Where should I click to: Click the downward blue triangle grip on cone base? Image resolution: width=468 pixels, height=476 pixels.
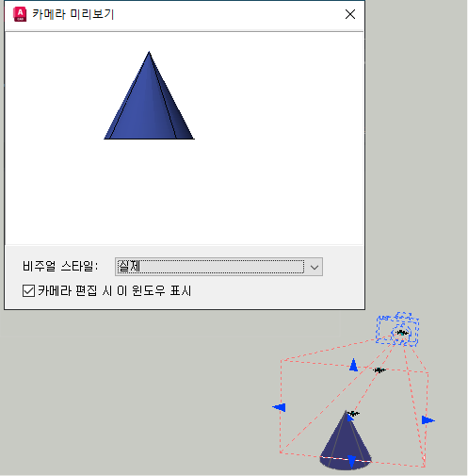coord(352,462)
